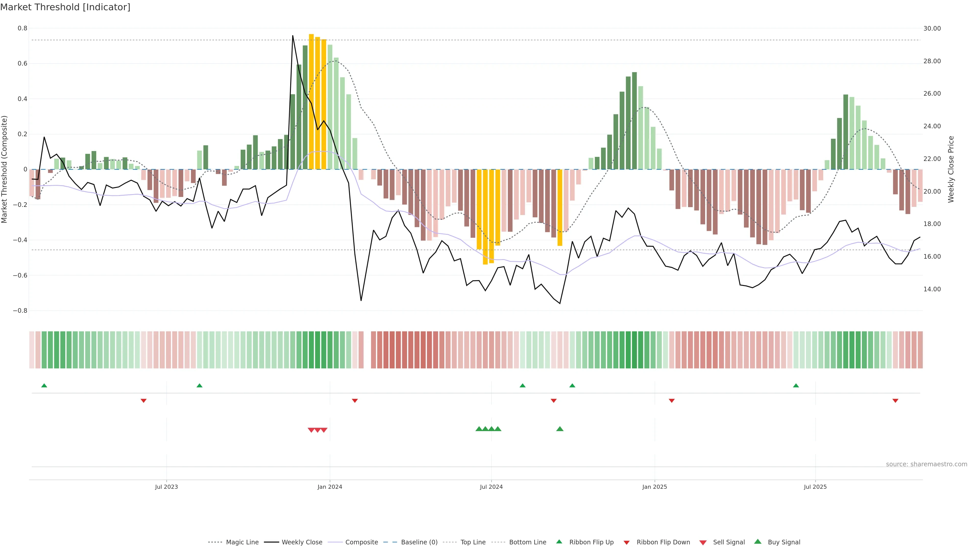Click the ribbon flip up triangle before Jul 2025
980x551 pixels.
pyautogui.click(x=796, y=386)
